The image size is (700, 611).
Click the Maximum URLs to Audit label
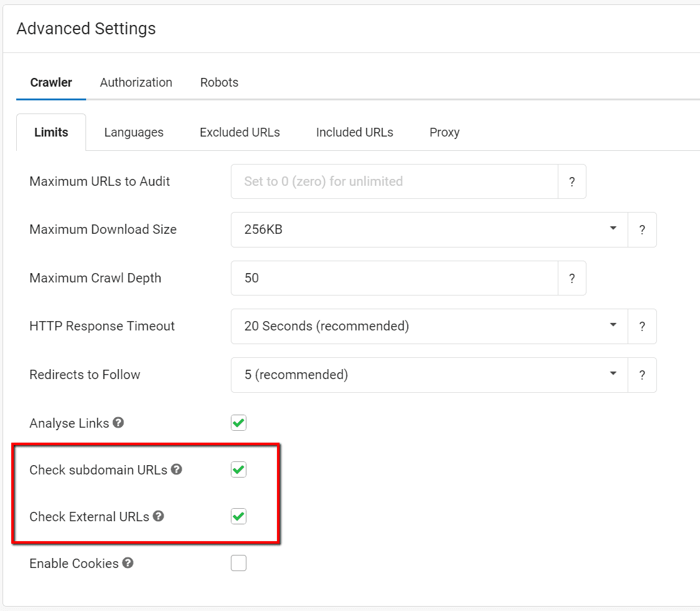coord(100,181)
